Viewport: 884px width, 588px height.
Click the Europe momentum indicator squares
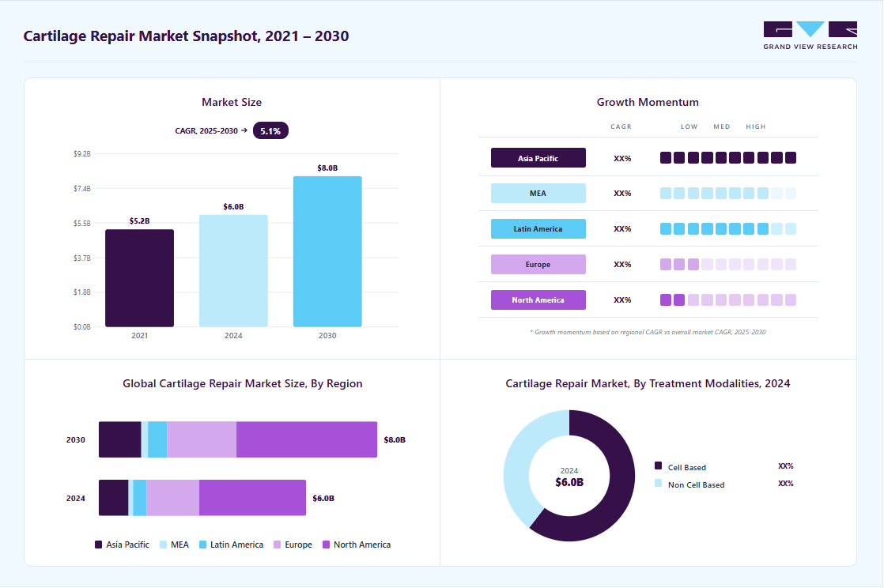[x=727, y=265]
